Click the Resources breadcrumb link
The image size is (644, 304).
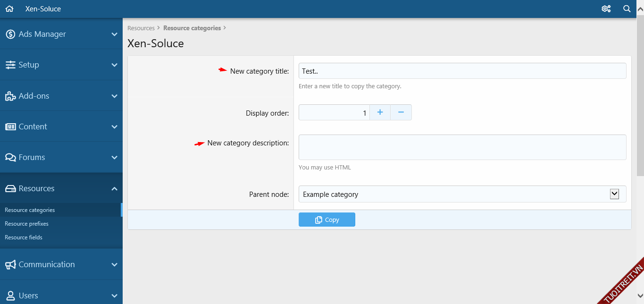[141, 28]
